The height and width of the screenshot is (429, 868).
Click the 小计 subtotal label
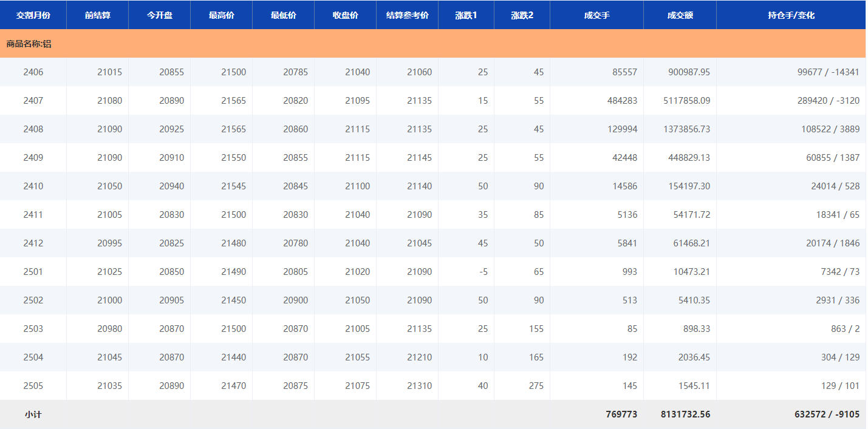(33, 414)
